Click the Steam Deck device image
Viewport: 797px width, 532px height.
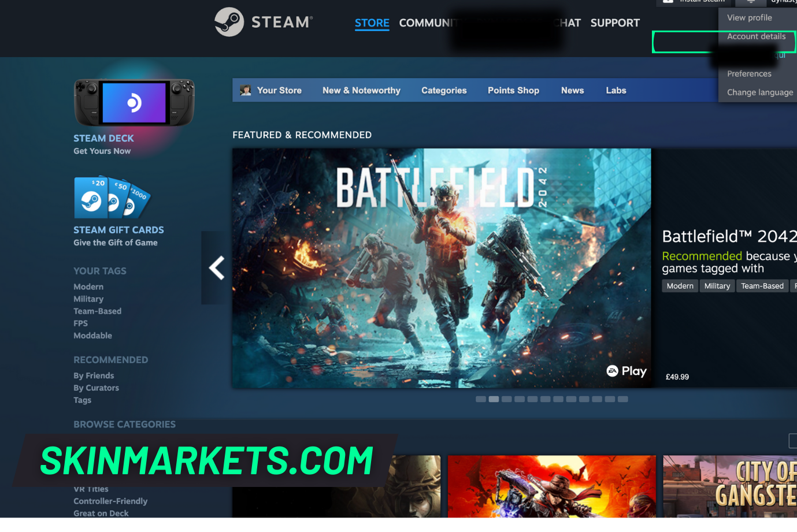click(x=134, y=103)
